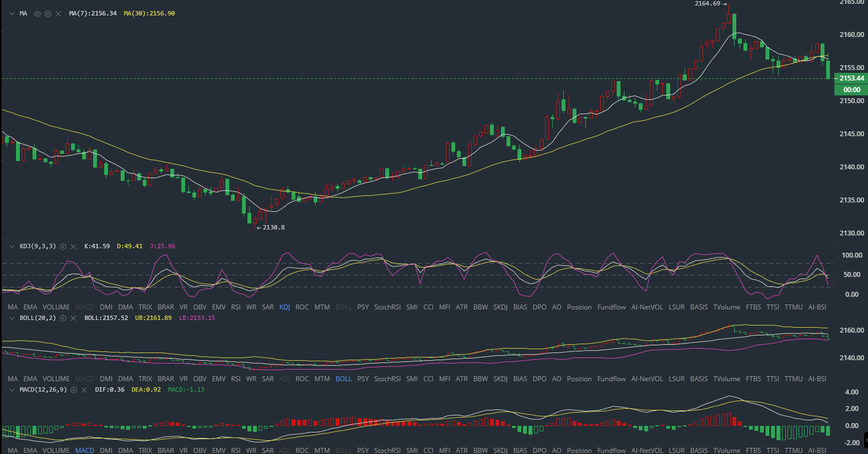Select MFI in the MACD-highlighted indicator row
This screenshot has height=454, width=868.
pos(445,450)
